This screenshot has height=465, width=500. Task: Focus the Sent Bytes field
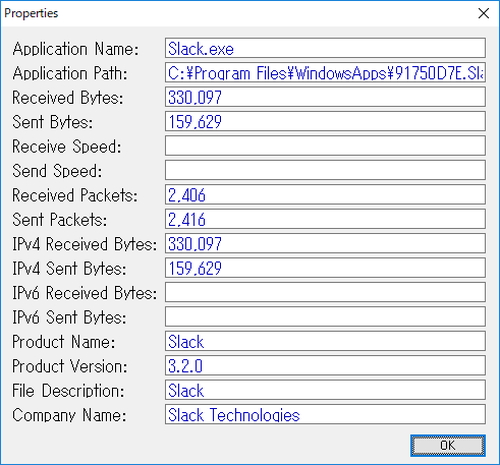(325, 121)
